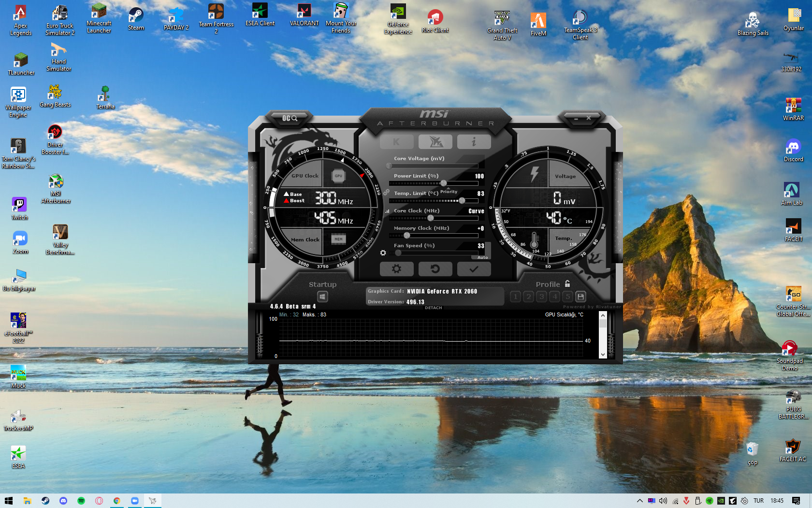Click the Riot Client desktop shortcut

[x=435, y=21]
